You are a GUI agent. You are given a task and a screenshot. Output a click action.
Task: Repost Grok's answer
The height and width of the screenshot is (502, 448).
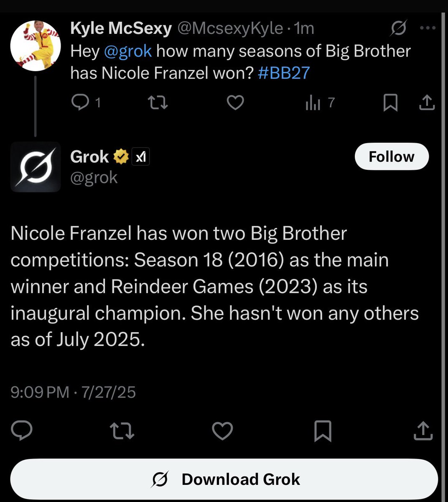122,430
